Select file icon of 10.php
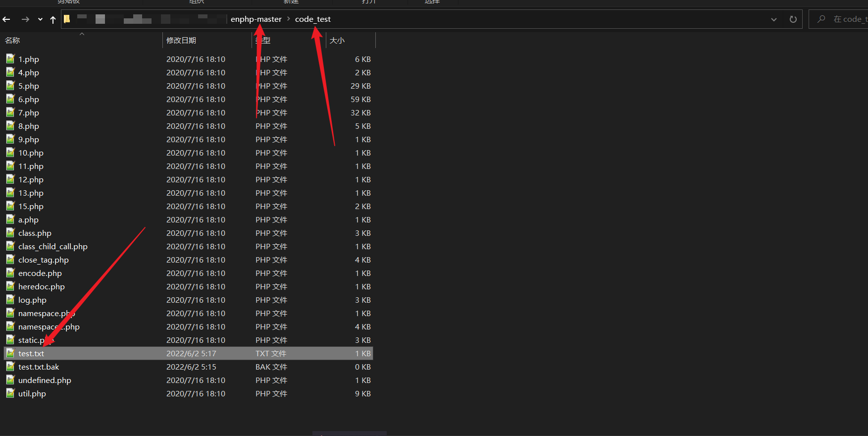 click(10, 153)
